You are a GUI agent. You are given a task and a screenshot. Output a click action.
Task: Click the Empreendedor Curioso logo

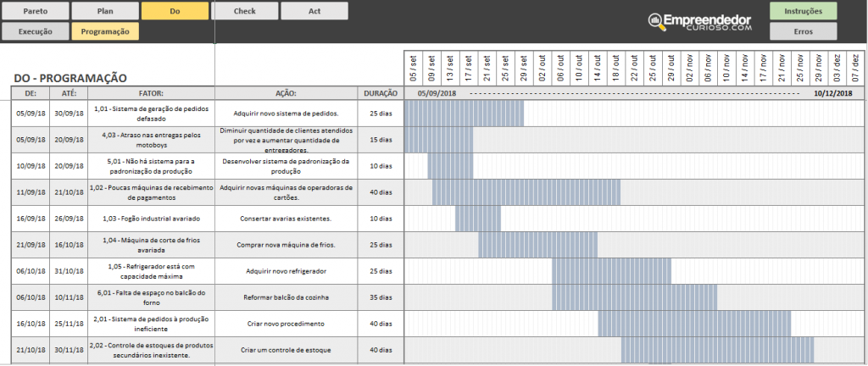pyautogui.click(x=700, y=22)
